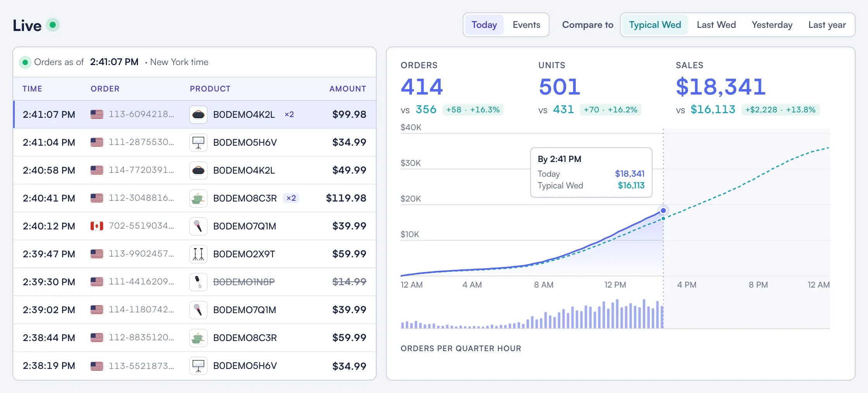The width and height of the screenshot is (868, 393).
Task: Click the projector screen icon at 2:38:19 PM
Action: [198, 366]
